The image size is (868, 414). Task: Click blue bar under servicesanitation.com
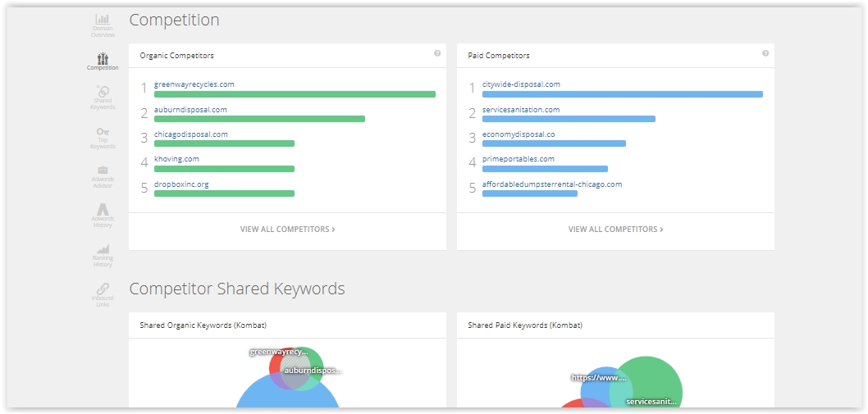[x=569, y=119]
